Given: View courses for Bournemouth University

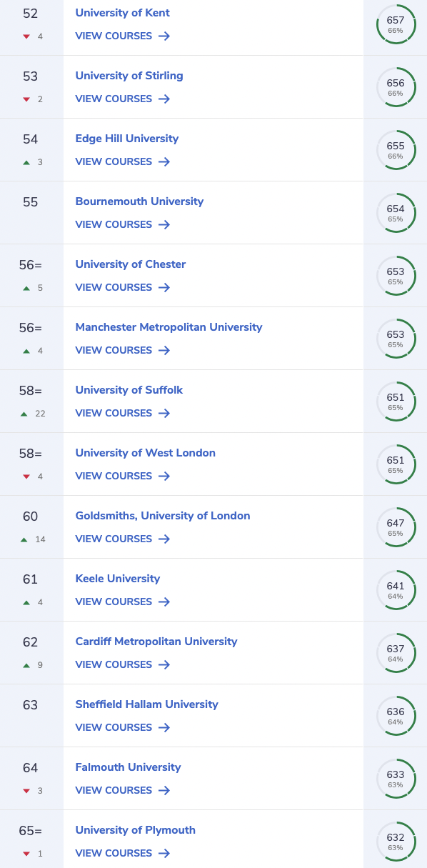Looking at the screenshot, I should 123,224.
